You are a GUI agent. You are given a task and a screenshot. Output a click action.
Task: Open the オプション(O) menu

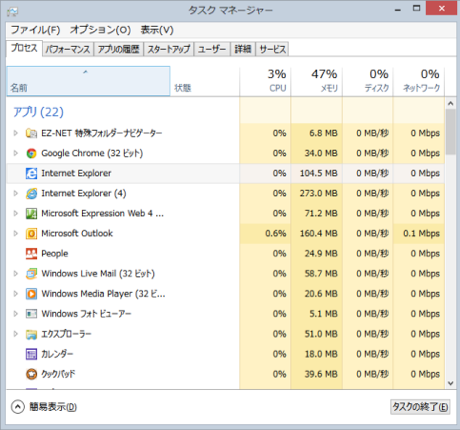pos(100,30)
